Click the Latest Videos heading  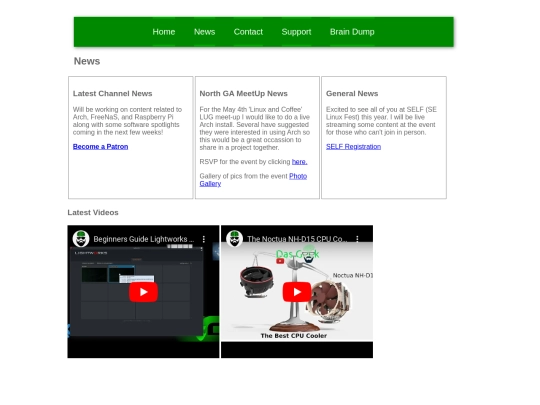(x=93, y=212)
